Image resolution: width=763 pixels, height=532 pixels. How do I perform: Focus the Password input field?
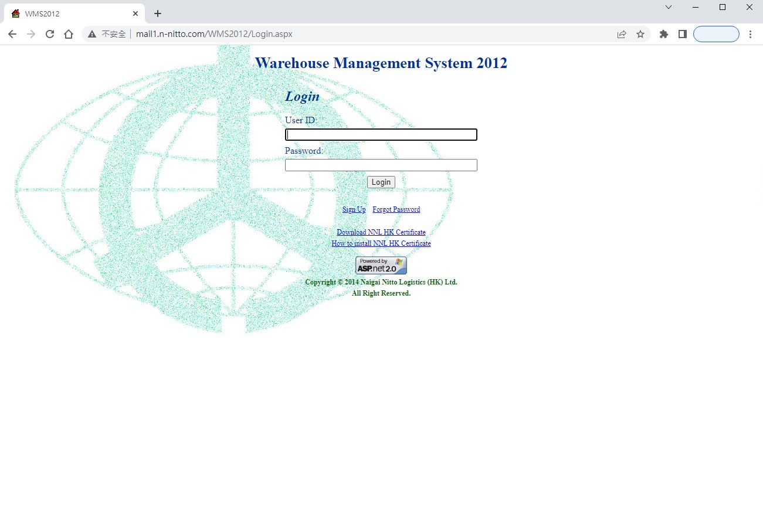pyautogui.click(x=381, y=165)
